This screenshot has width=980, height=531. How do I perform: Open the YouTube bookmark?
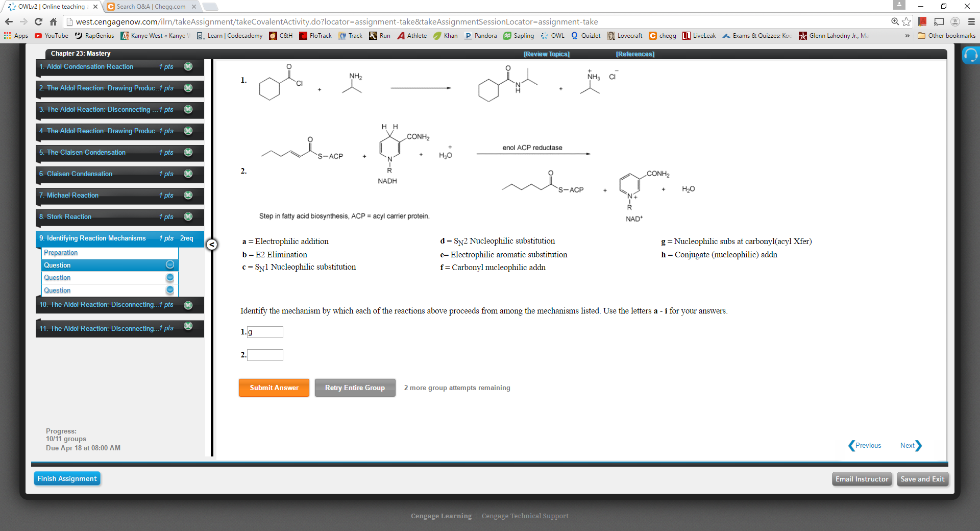[51, 36]
